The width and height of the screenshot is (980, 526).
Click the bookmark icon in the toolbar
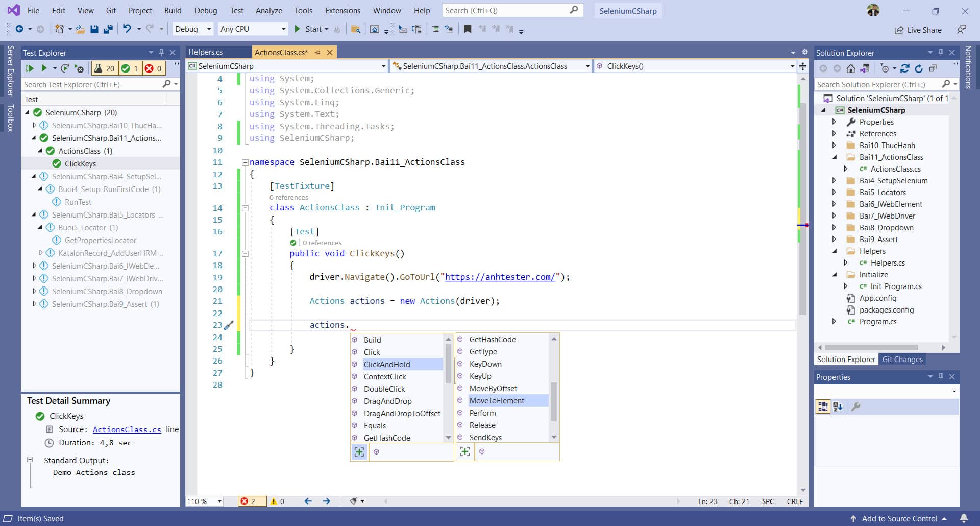pos(468,29)
